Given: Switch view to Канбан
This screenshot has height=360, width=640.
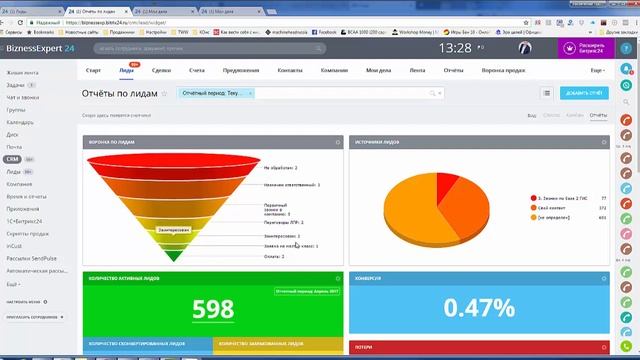Looking at the screenshot, I should click(x=575, y=116).
